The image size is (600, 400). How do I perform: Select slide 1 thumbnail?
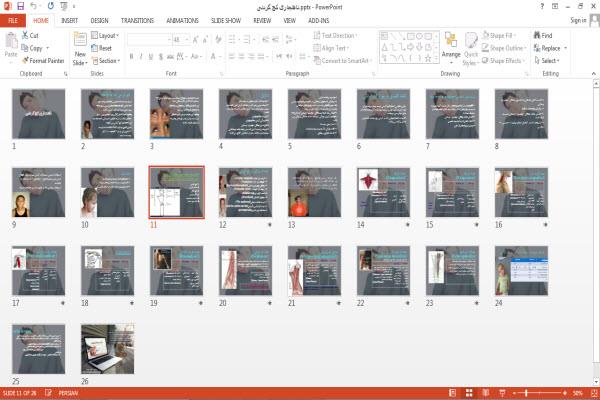point(39,114)
